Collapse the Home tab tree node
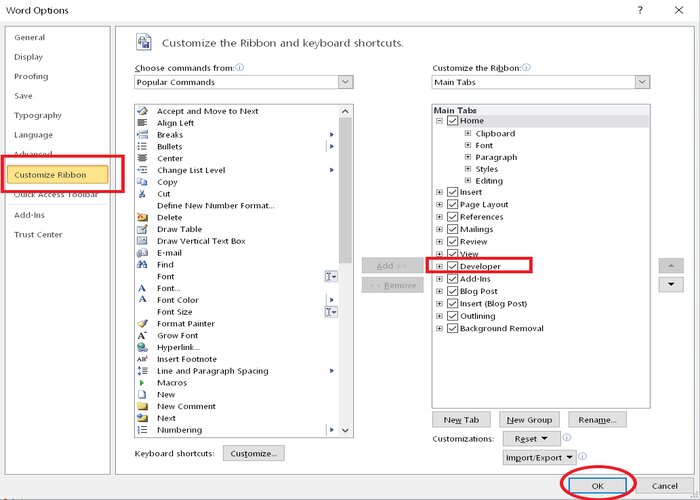Screen dimensions: 700x500 (x=439, y=121)
